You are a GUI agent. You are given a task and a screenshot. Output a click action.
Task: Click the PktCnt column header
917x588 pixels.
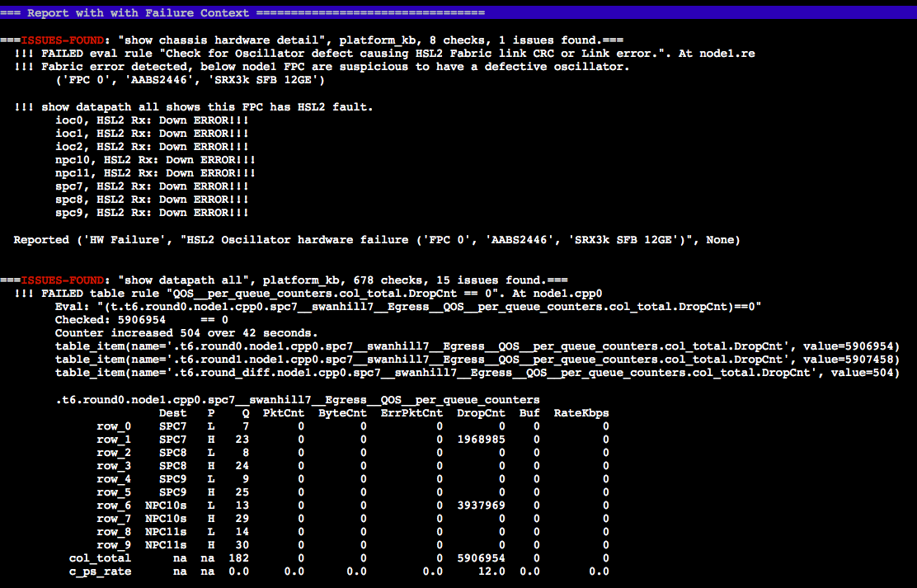(x=284, y=413)
